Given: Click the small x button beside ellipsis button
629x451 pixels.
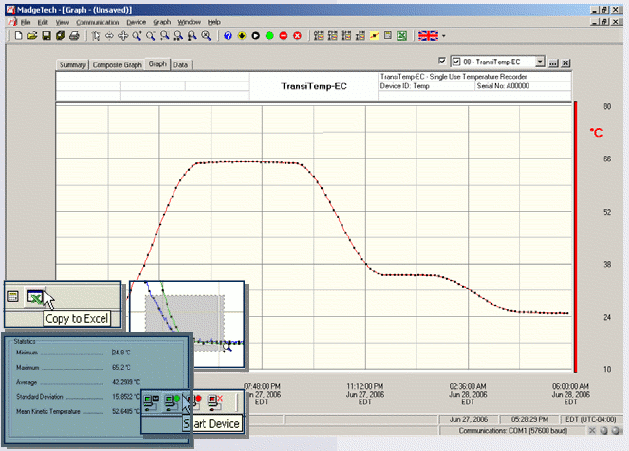Looking at the screenshot, I should [x=566, y=63].
